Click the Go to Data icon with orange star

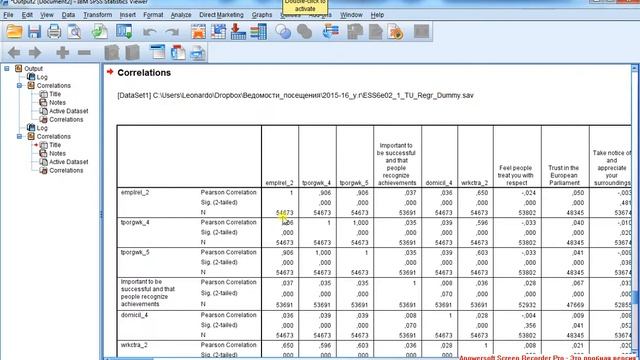tap(198, 31)
